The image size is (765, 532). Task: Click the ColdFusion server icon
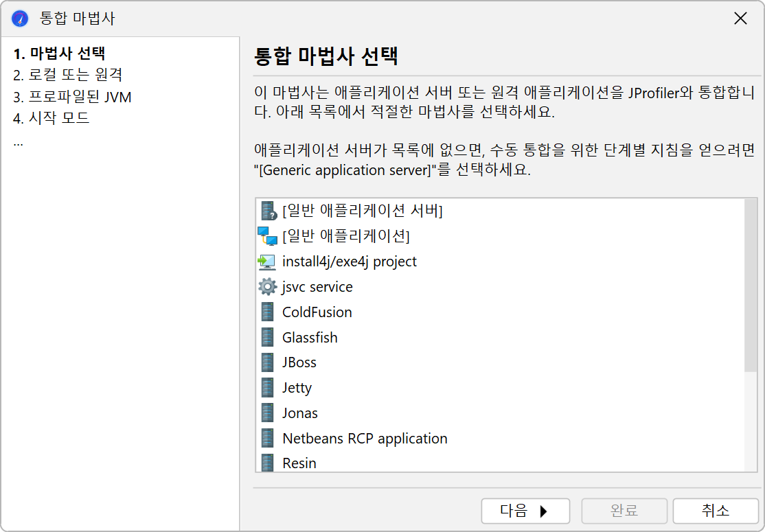(x=267, y=312)
